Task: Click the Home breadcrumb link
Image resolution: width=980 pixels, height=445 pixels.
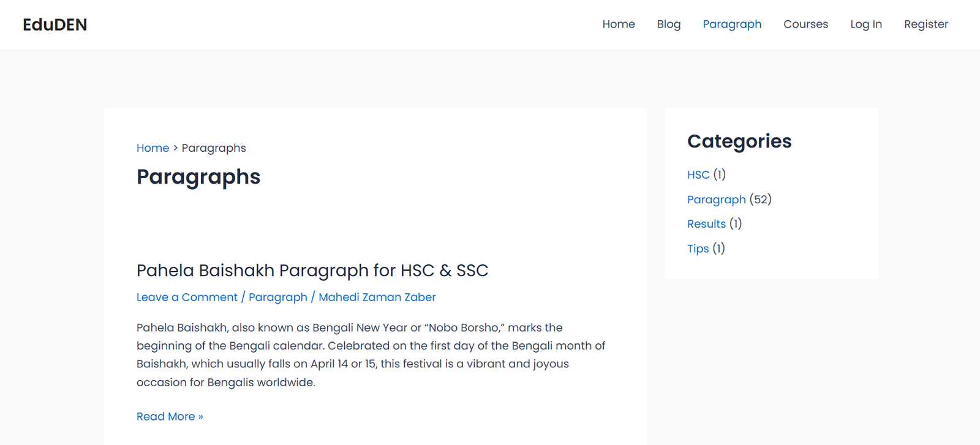Action: click(153, 148)
